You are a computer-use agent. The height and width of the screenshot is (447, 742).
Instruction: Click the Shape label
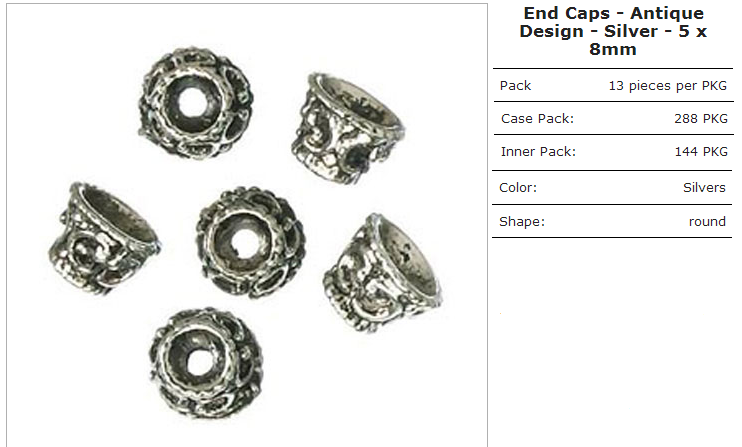tap(521, 221)
